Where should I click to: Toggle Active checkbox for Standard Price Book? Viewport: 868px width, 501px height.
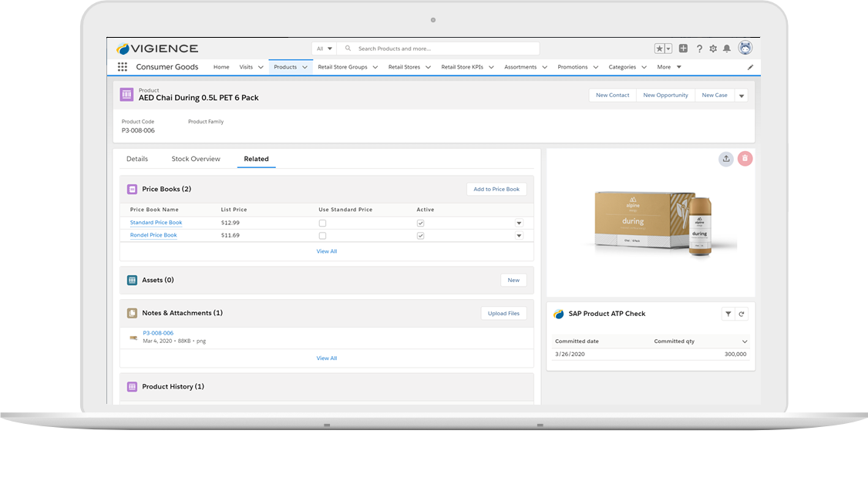pyautogui.click(x=421, y=223)
